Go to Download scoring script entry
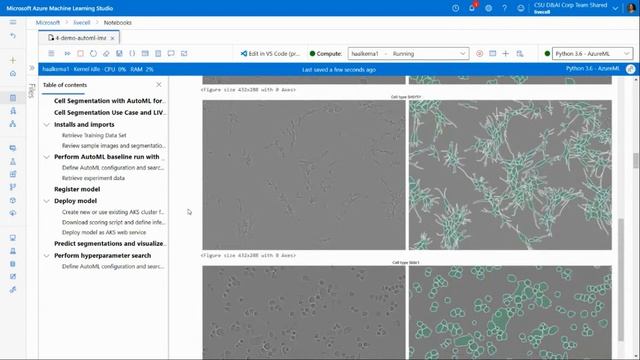The width and height of the screenshot is (640, 360). [x=113, y=222]
